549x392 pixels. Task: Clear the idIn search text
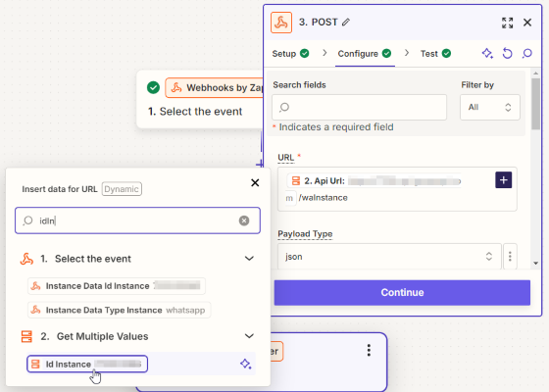pos(244,220)
